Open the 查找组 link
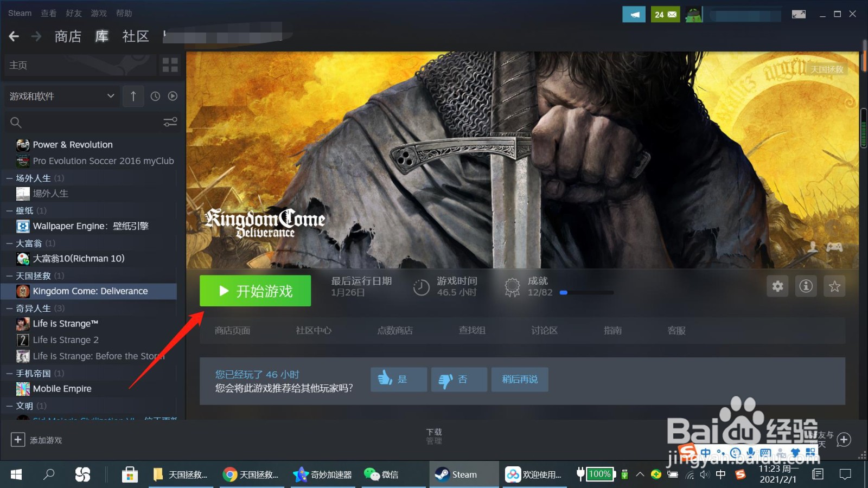The width and height of the screenshot is (868, 488). [472, 330]
